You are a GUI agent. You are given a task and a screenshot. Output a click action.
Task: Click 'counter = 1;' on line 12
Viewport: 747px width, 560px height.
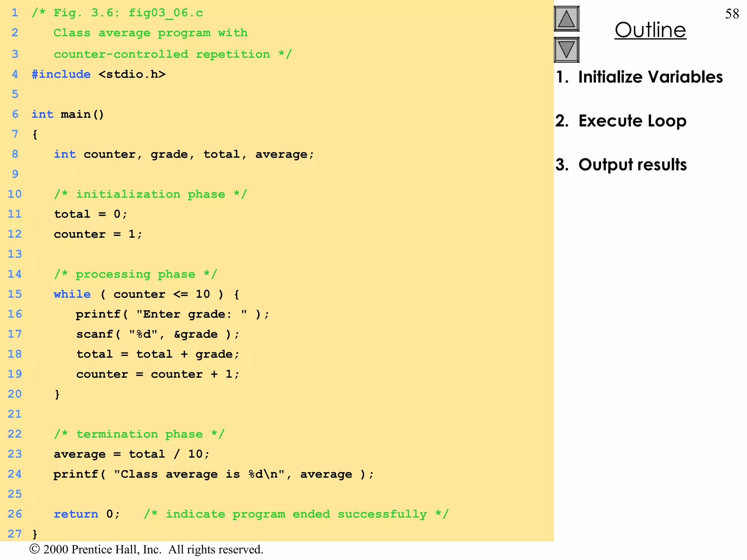(x=98, y=234)
